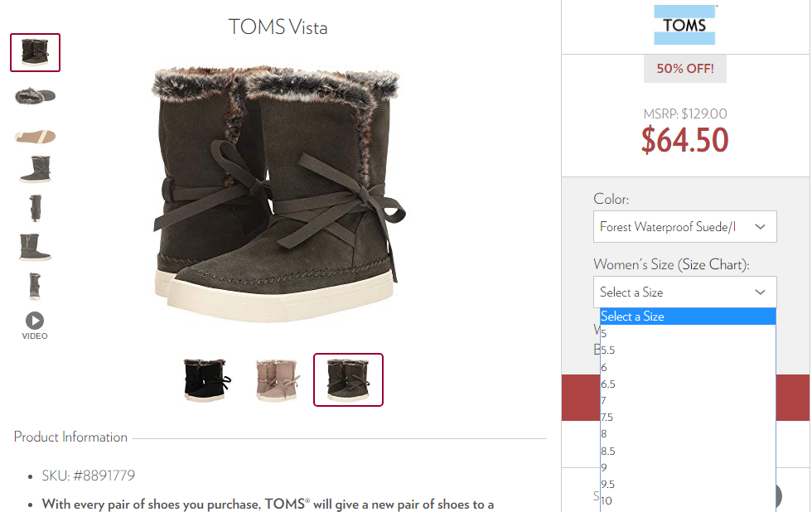Choose the taupe boot color swatch
Image resolution: width=812 pixels, height=512 pixels.
tap(278, 380)
